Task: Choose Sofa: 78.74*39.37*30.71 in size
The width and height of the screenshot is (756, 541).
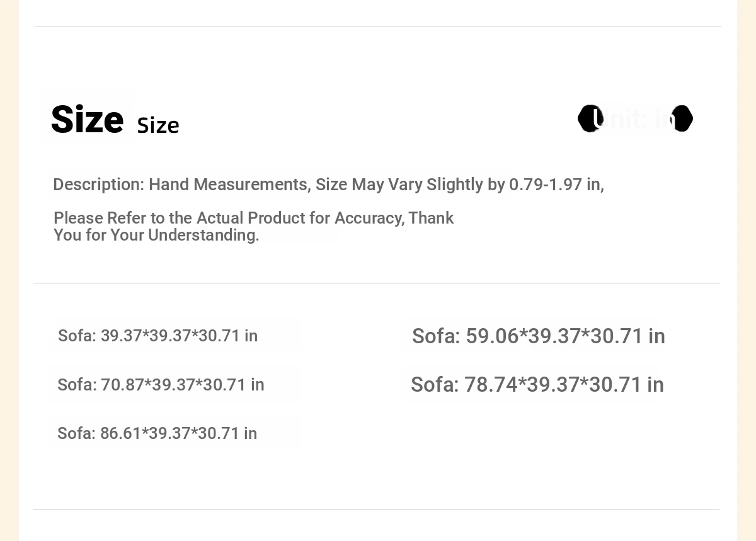Action: [537, 385]
